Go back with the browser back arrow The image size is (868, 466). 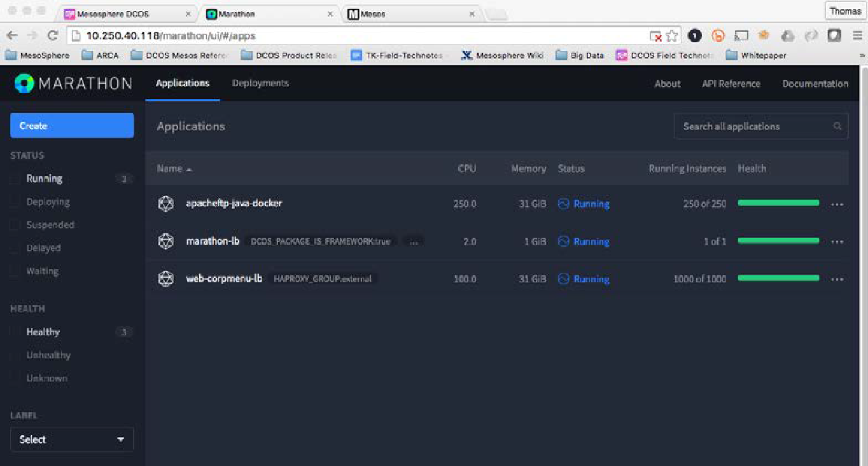click(12, 36)
